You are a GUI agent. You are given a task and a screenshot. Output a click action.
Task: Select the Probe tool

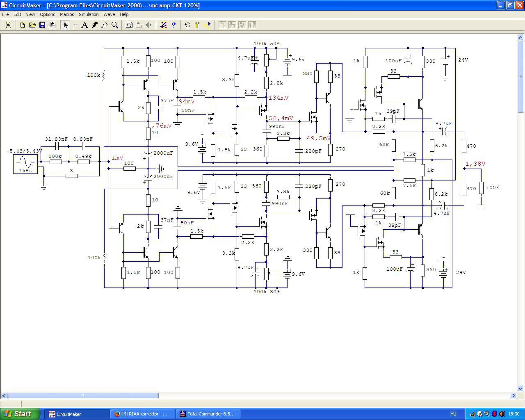105,25
